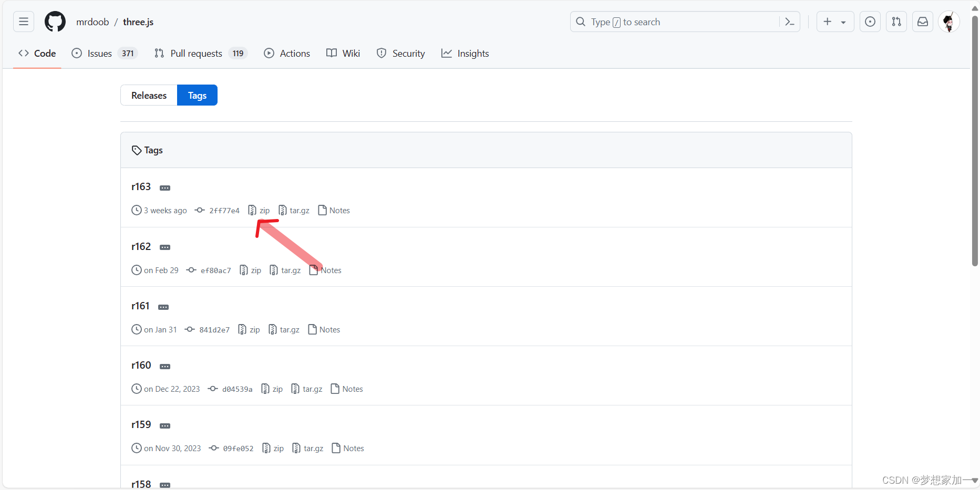Open the r162 tag link

click(x=141, y=246)
